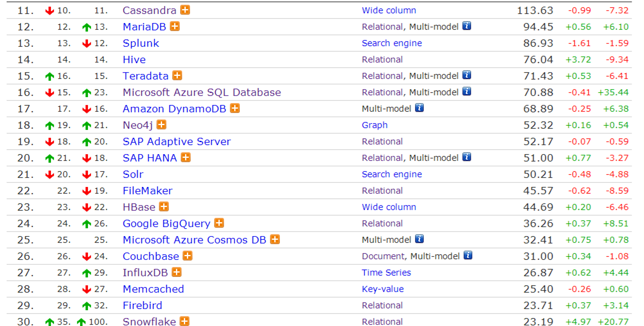Follow the Relational link in Firebird row
Image resolution: width=644 pixels, height=326 pixels.
[382, 305]
